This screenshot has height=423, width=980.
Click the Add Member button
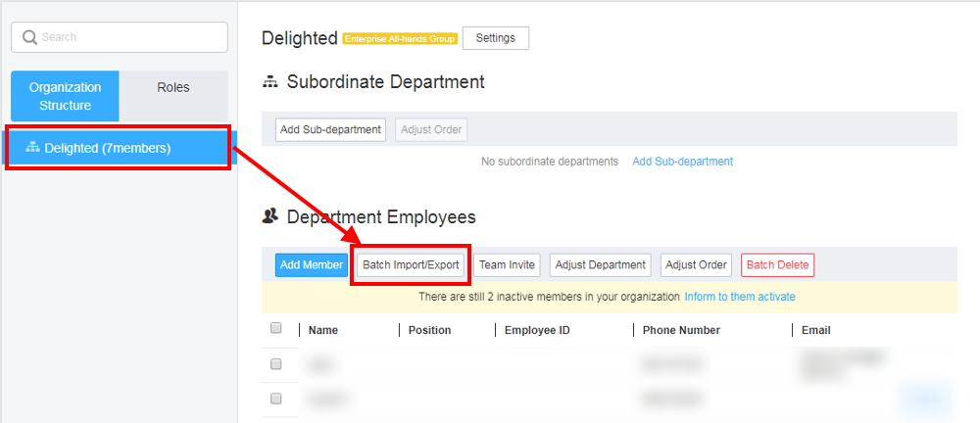click(312, 265)
